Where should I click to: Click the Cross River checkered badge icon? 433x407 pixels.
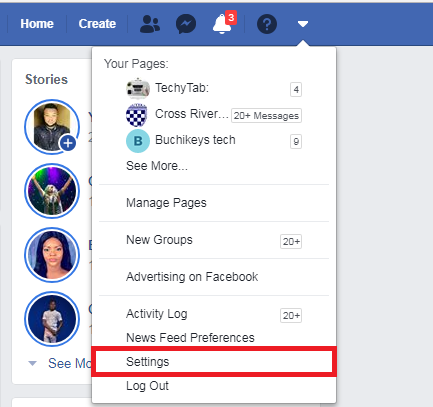click(x=137, y=115)
